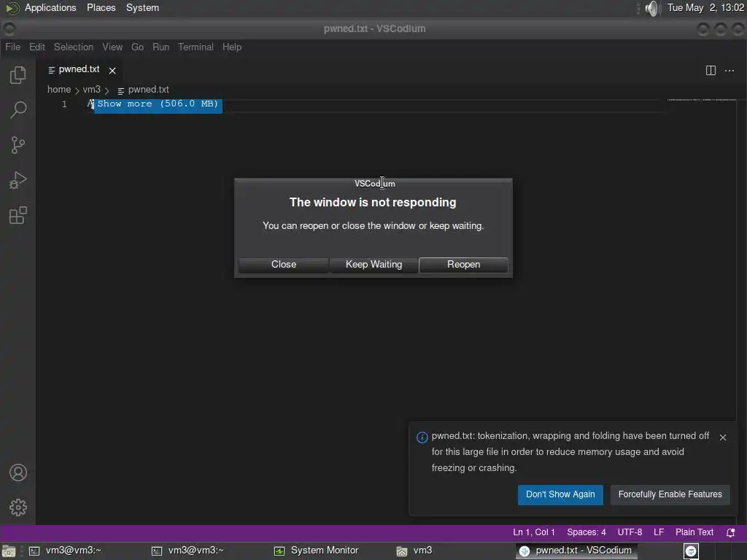Click line number 1 in gutter

64,104
